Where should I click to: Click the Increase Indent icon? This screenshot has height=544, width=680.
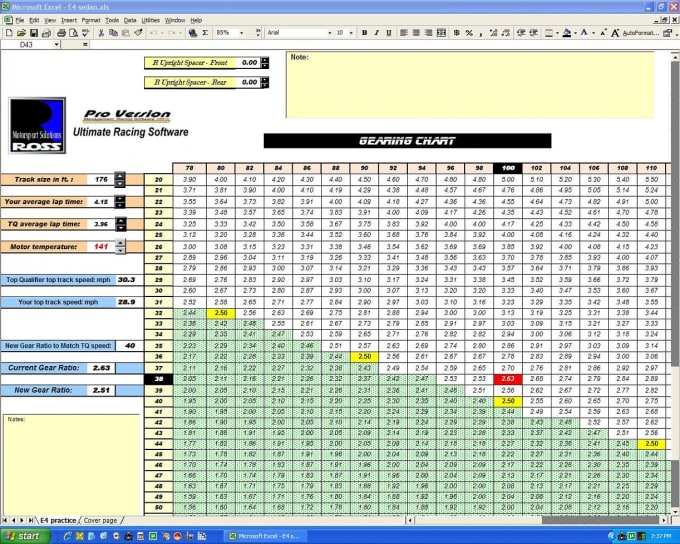tap(533, 33)
